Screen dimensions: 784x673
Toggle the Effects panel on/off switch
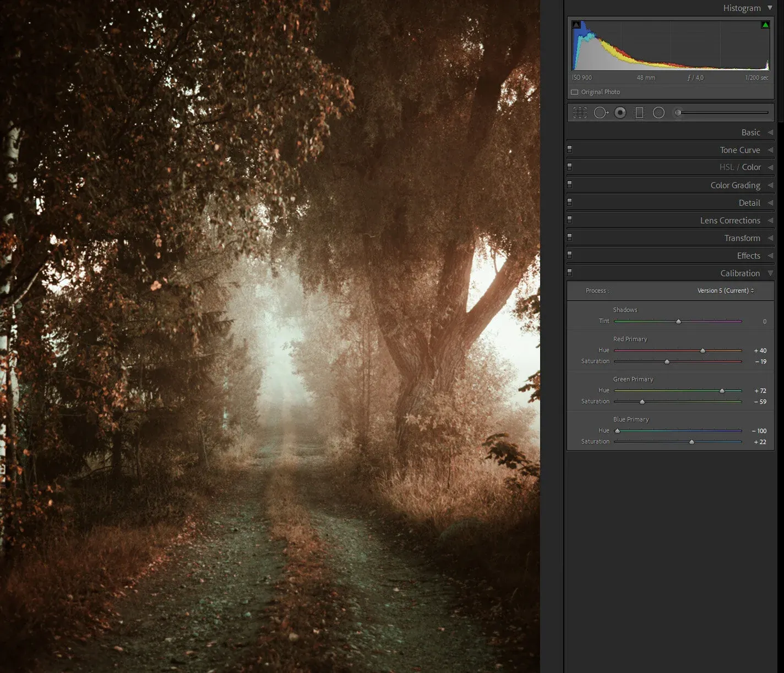coord(570,255)
